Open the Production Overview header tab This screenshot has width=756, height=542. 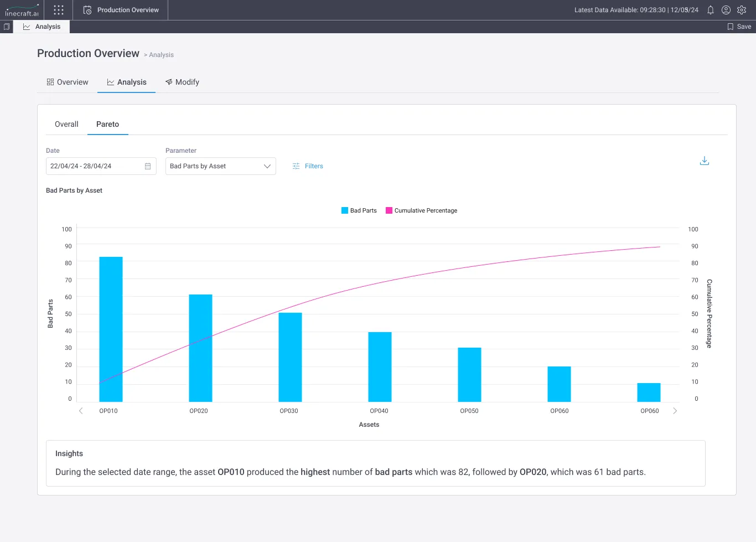click(x=121, y=10)
